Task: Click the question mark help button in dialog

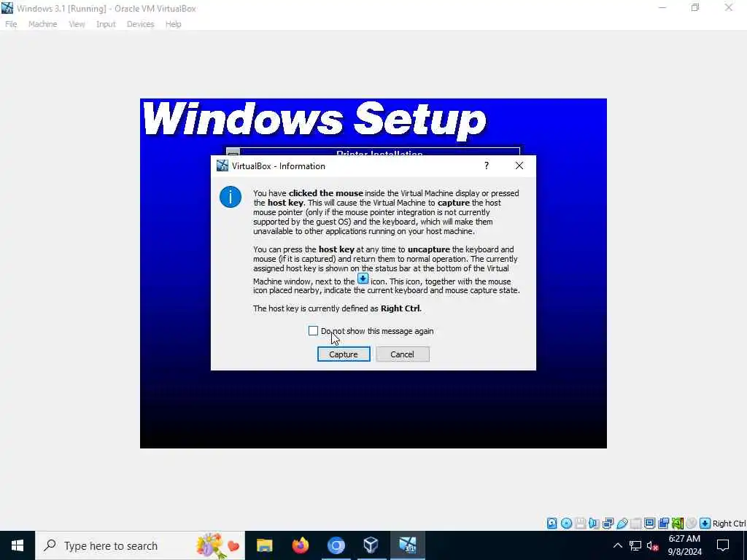Action: coord(487,166)
